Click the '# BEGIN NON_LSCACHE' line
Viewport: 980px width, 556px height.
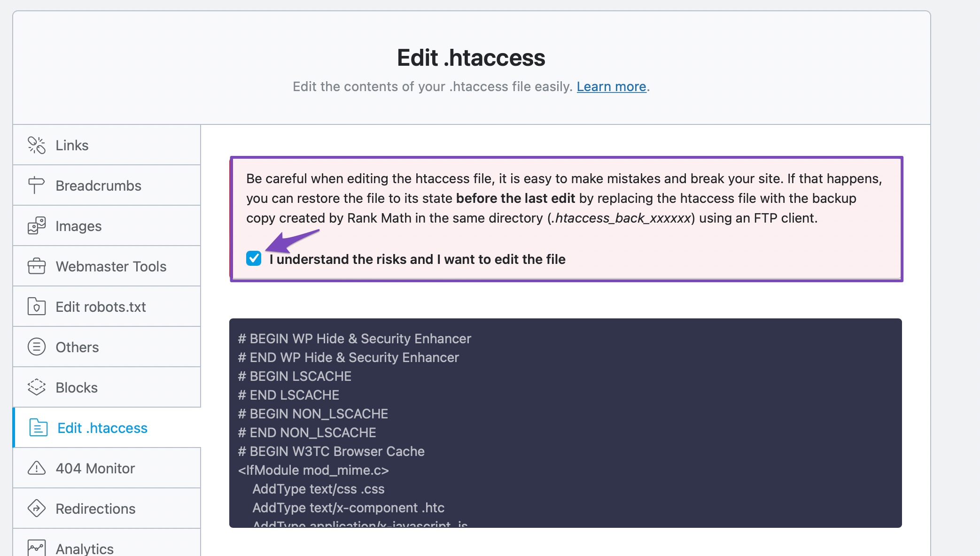point(313,414)
